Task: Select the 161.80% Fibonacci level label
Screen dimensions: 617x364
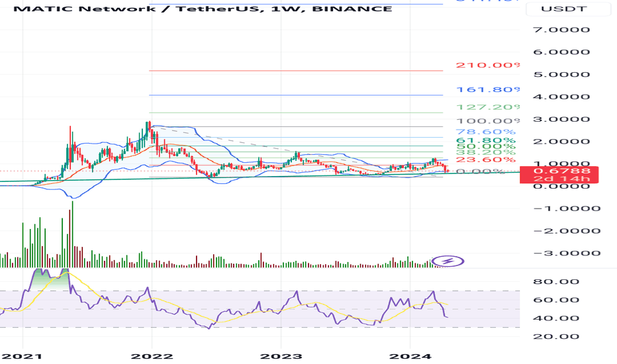Action: pyautogui.click(x=487, y=90)
